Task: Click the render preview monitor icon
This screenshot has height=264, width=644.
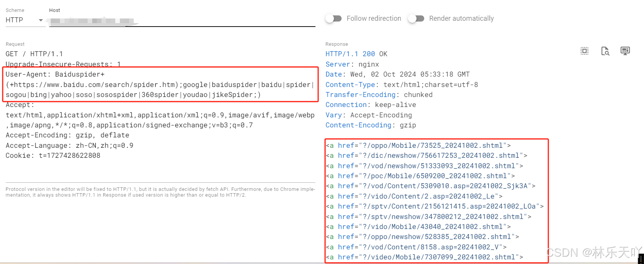Action: (x=625, y=51)
